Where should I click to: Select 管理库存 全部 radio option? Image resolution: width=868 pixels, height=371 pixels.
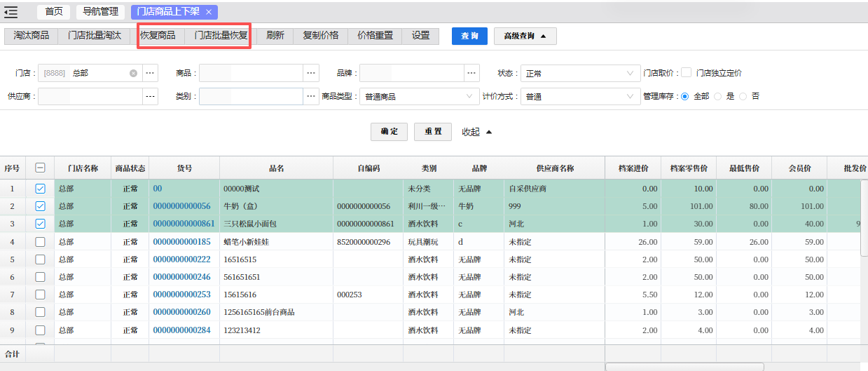685,96
